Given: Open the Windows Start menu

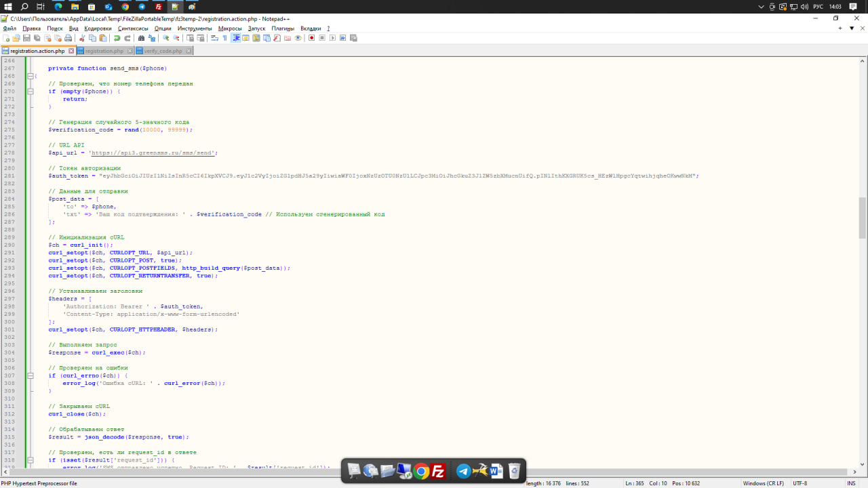Looking at the screenshot, I should point(8,6).
